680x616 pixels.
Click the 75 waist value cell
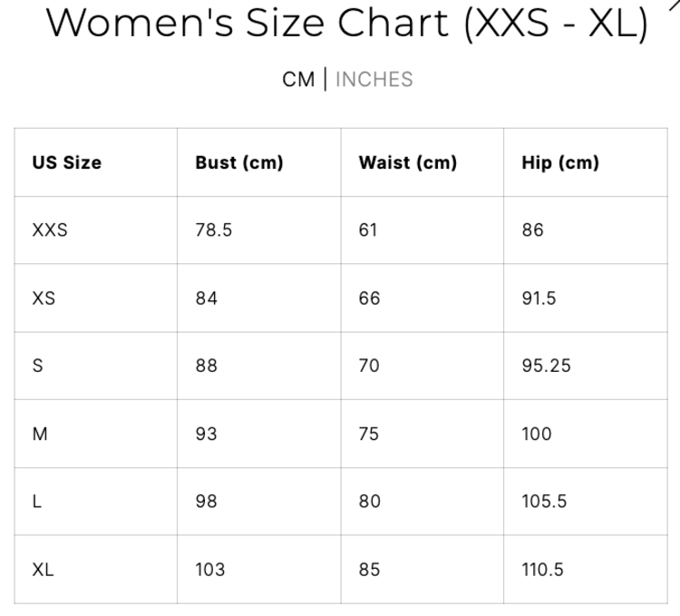coord(369,435)
